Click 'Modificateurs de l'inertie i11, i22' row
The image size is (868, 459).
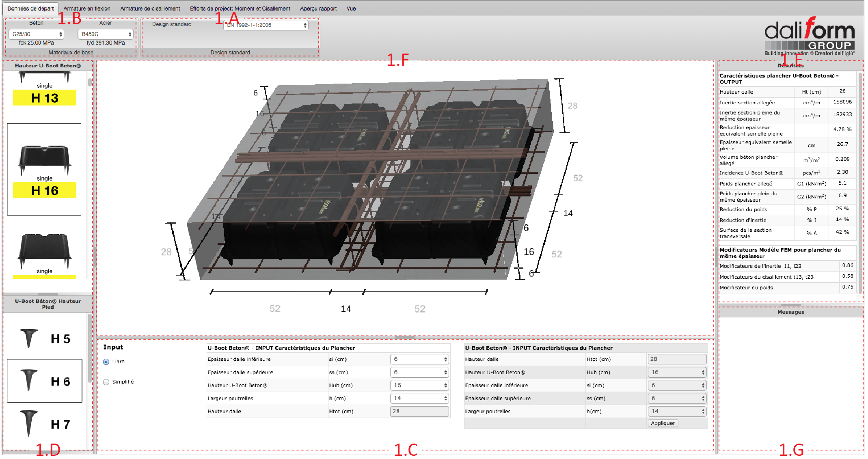788,266
